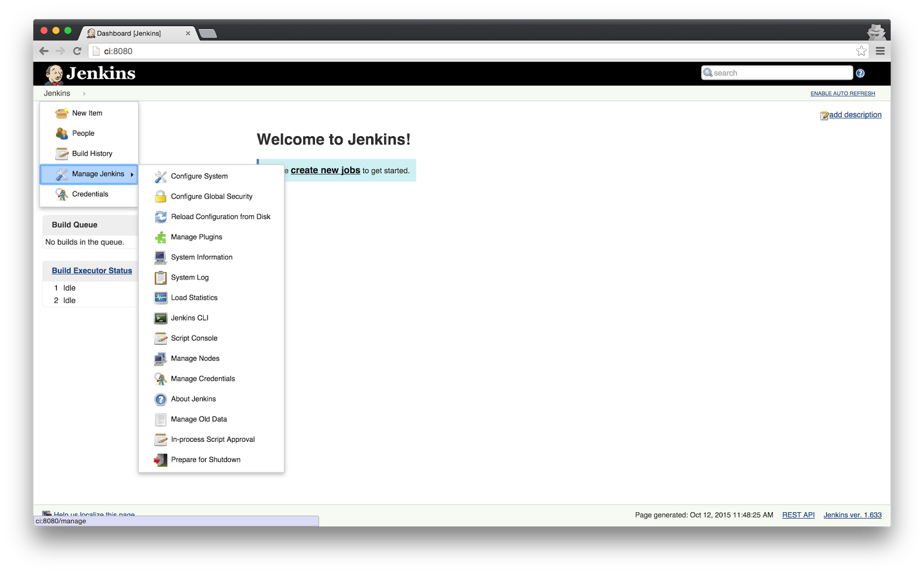The image size is (924, 574).
Task: Open the People sidebar link
Action: (83, 133)
